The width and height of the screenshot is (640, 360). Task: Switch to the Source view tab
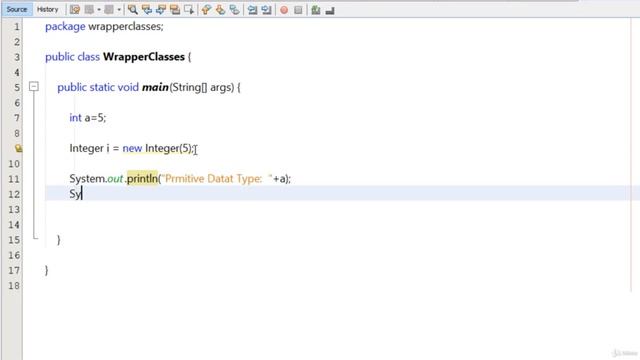pyautogui.click(x=17, y=9)
